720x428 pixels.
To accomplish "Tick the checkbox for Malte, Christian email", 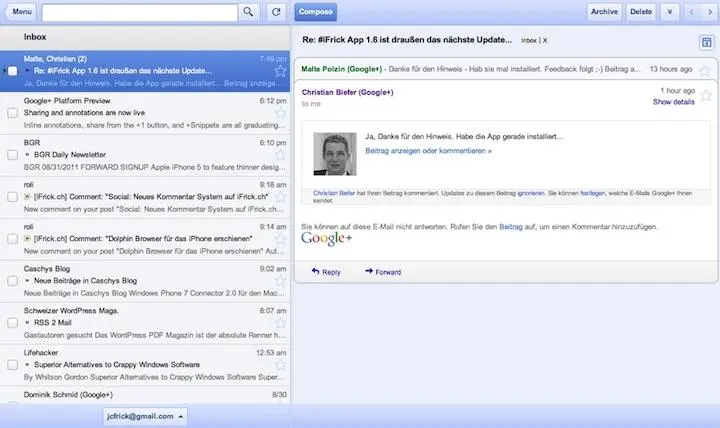I will (x=12, y=71).
